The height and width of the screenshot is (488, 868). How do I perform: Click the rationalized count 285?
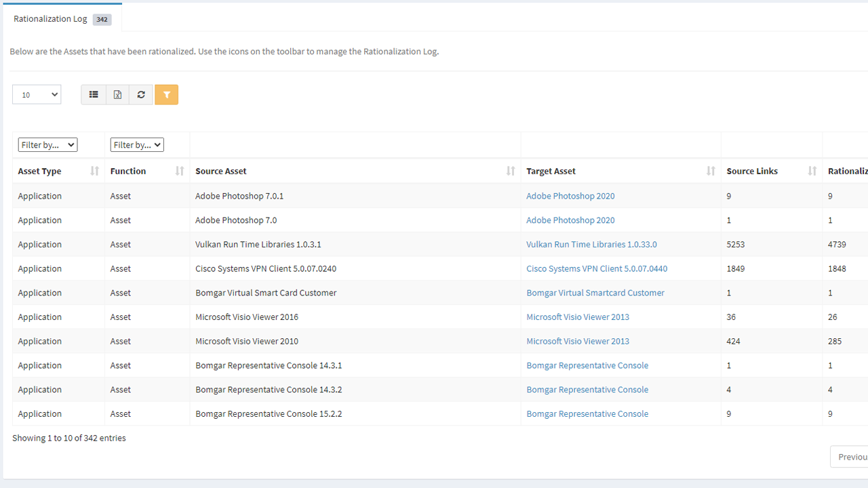pos(835,342)
